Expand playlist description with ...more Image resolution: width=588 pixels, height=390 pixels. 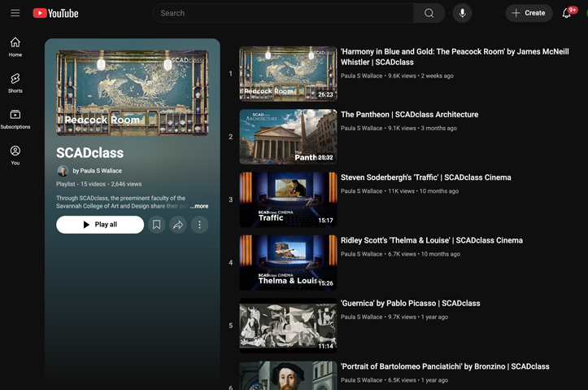[x=198, y=206]
